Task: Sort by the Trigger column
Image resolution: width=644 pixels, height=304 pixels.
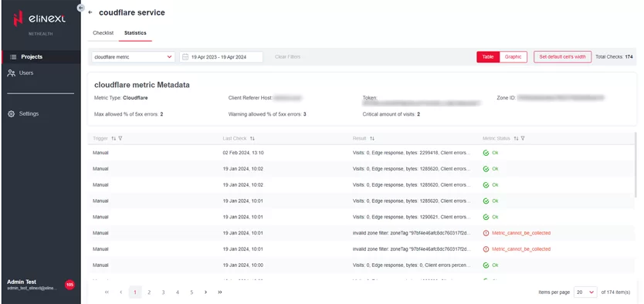Action: click(x=114, y=139)
